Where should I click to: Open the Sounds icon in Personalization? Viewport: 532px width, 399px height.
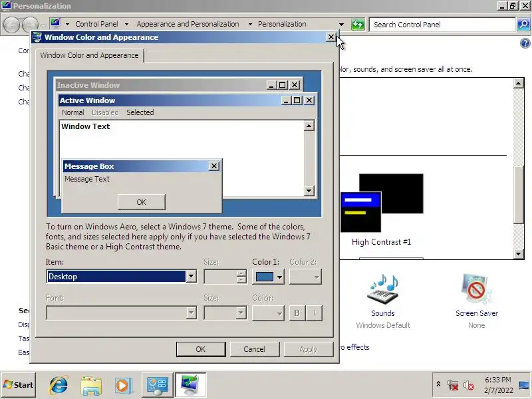[x=383, y=289]
